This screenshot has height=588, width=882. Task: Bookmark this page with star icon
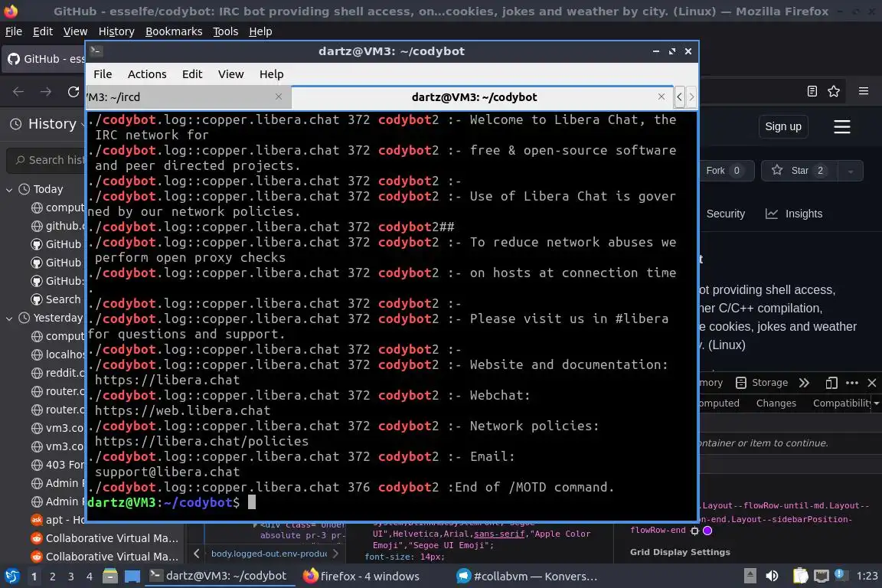click(x=834, y=91)
